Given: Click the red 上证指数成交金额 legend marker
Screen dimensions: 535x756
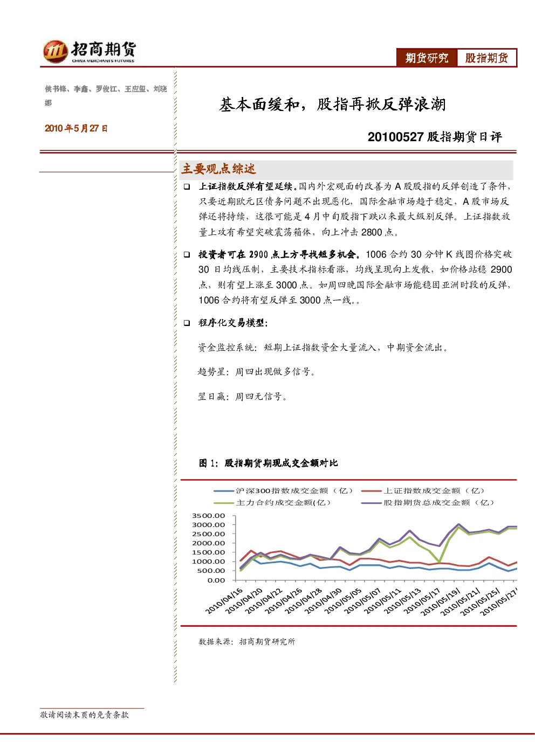Looking at the screenshot, I should 372,491.
